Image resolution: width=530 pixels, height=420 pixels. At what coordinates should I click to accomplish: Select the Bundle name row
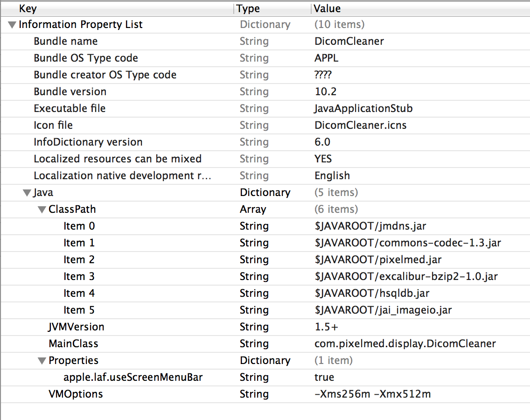pyautogui.click(x=66, y=41)
